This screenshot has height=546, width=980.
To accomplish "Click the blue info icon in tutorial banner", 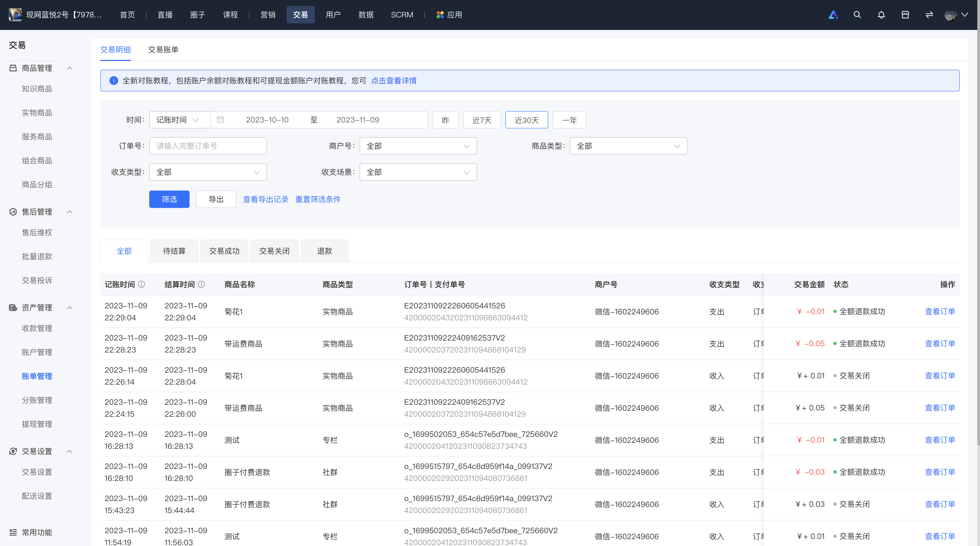I will (113, 81).
